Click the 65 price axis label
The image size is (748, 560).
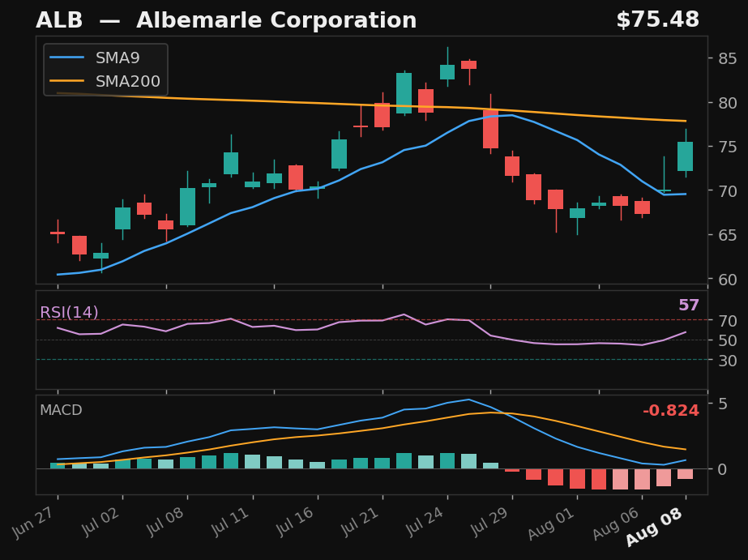pyautogui.click(x=728, y=235)
